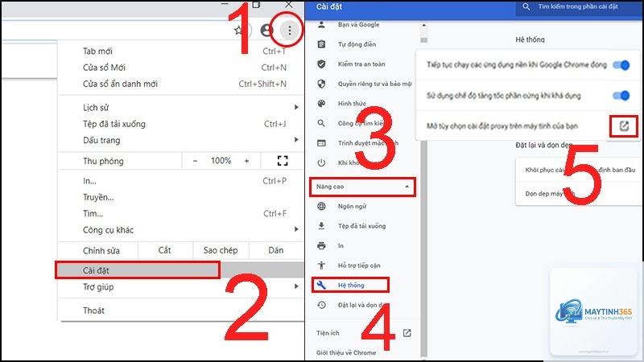Increase zoom with plus button

coord(246,161)
